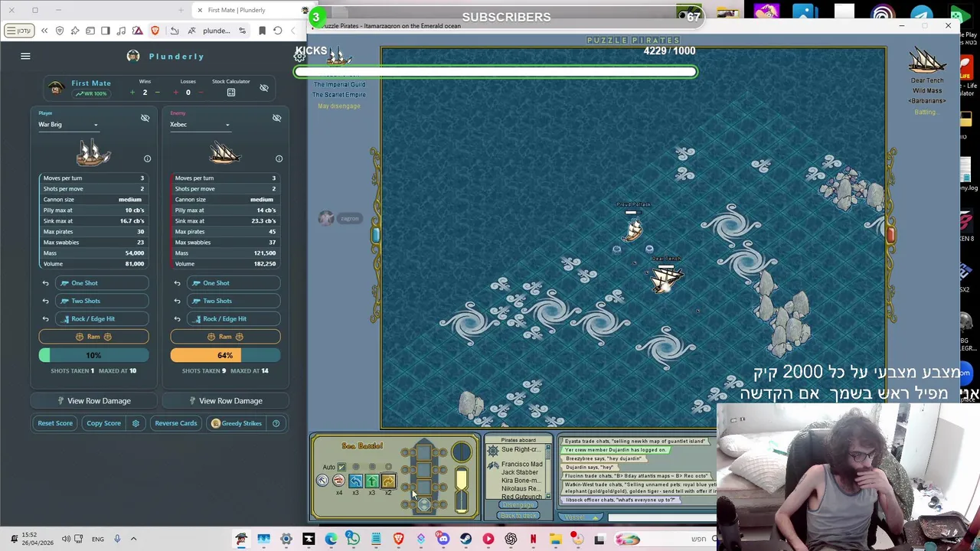Viewport: 980px width, 551px height.
Task: Click the address bar showing plunde...
Action: (217, 31)
